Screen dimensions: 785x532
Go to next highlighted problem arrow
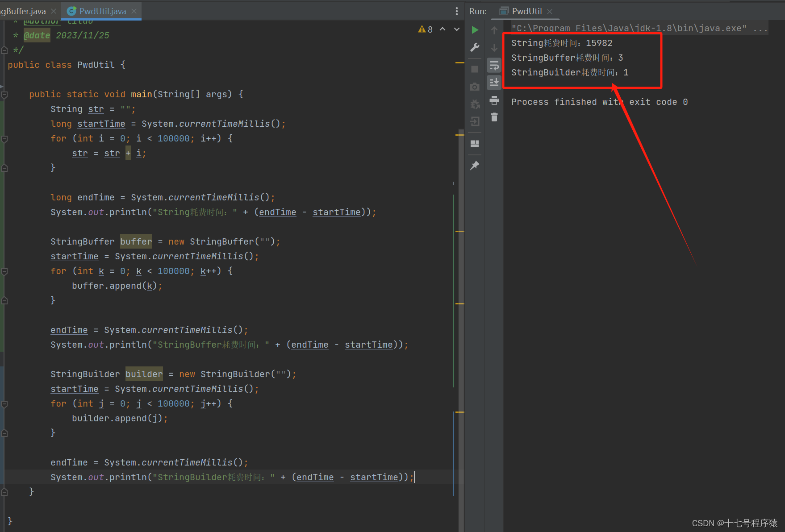457,29
